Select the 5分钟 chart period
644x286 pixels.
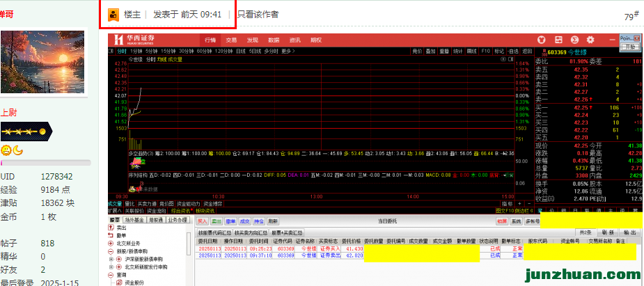[152, 51]
